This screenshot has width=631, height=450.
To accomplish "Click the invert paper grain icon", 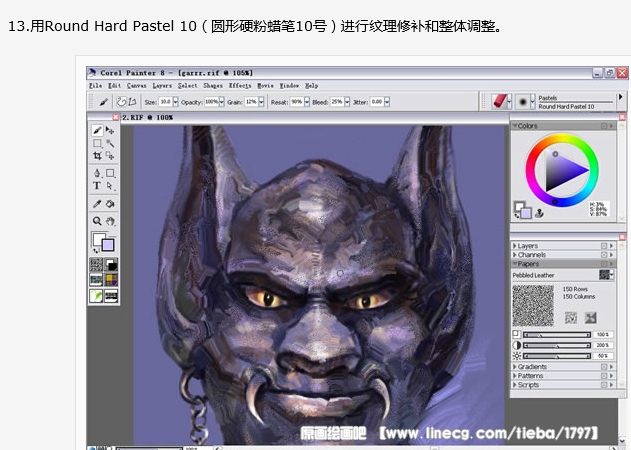I will [x=571, y=317].
